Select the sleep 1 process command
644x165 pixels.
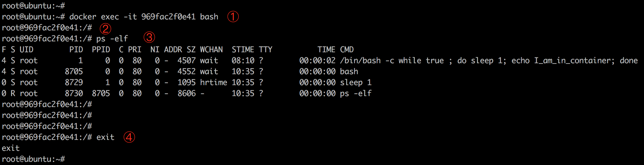click(356, 82)
